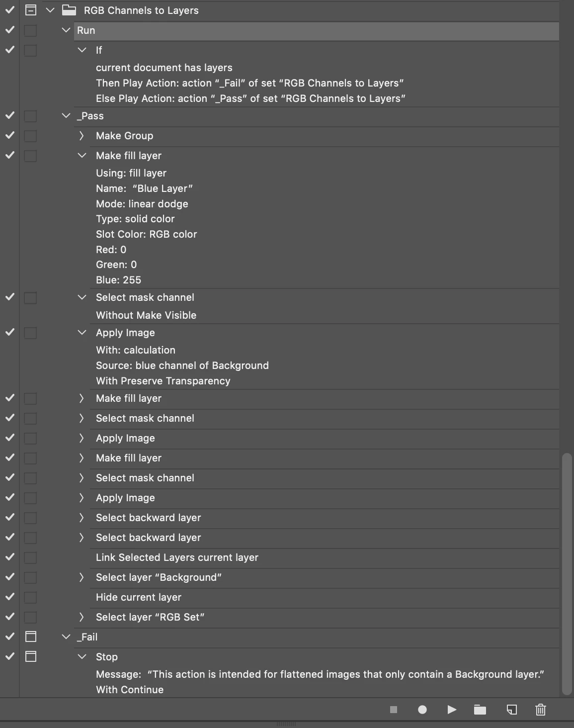Click the begin recording circle icon
The image size is (574, 728).
point(422,710)
